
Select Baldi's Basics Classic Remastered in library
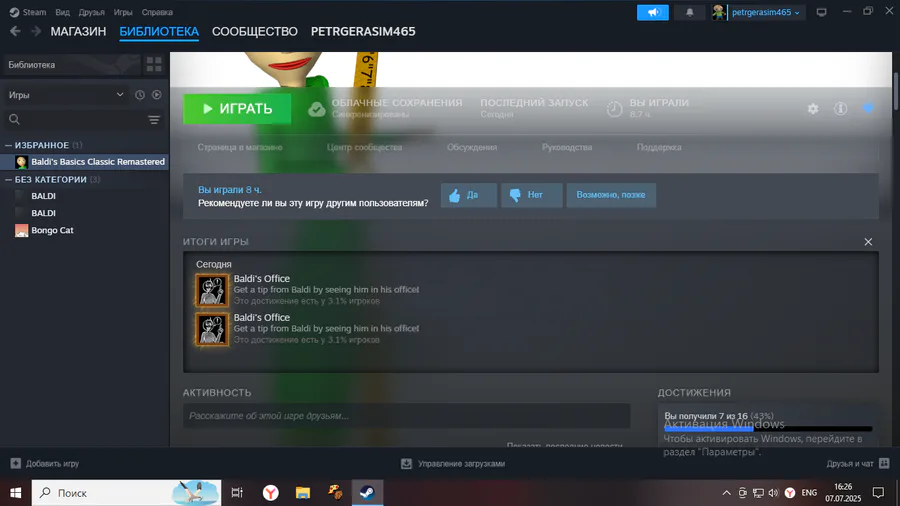pyautogui.click(x=85, y=162)
